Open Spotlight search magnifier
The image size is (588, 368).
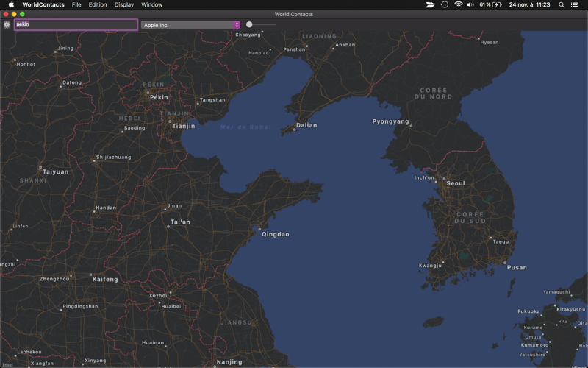point(562,5)
